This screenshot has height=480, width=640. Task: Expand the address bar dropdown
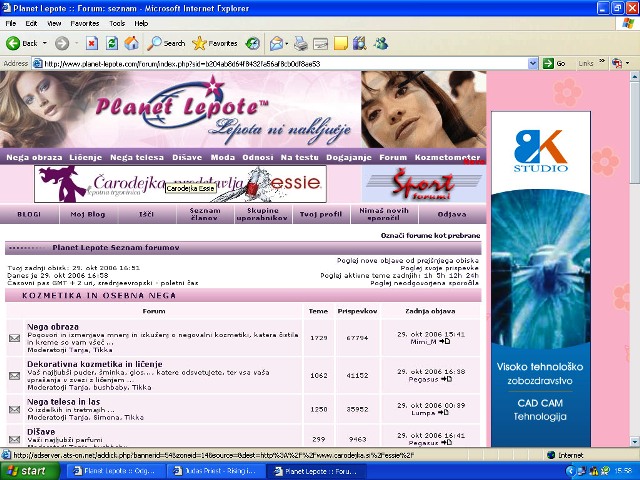pyautogui.click(x=533, y=63)
